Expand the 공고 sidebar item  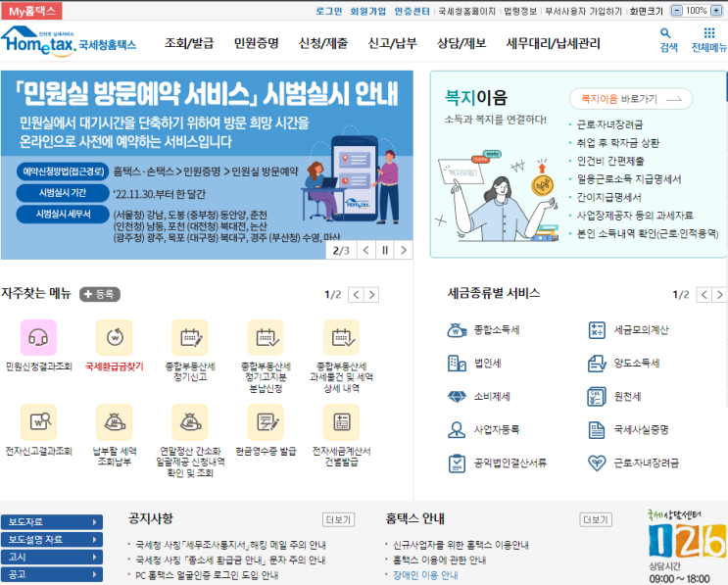point(52,574)
